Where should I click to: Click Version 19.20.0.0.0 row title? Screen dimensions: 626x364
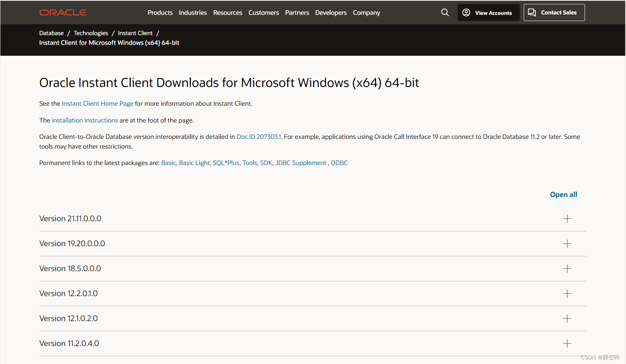72,243
